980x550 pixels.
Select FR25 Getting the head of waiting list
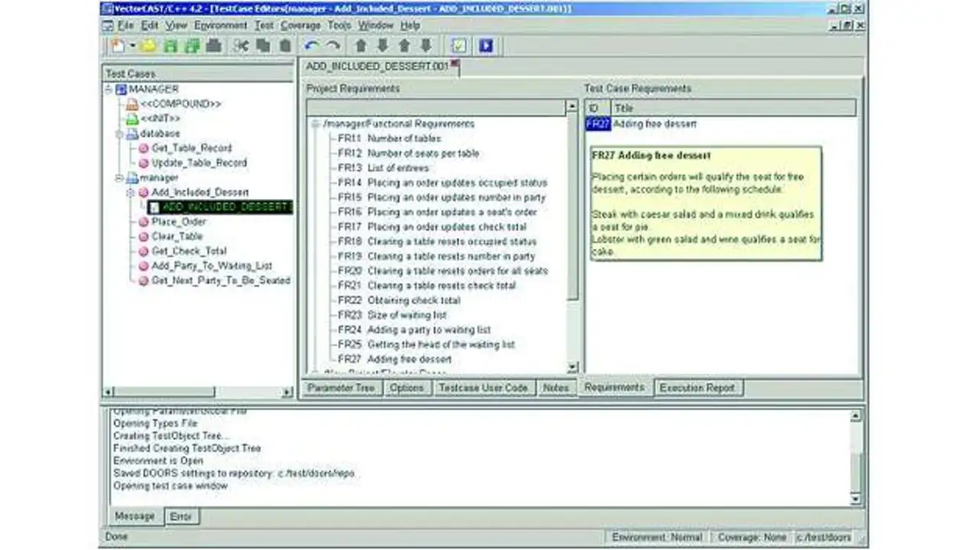pos(426,345)
